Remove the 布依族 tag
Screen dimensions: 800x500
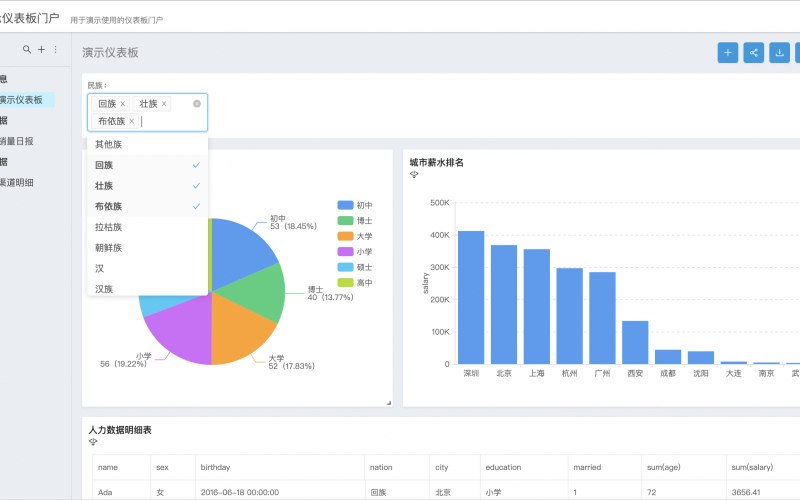pyautogui.click(x=132, y=121)
